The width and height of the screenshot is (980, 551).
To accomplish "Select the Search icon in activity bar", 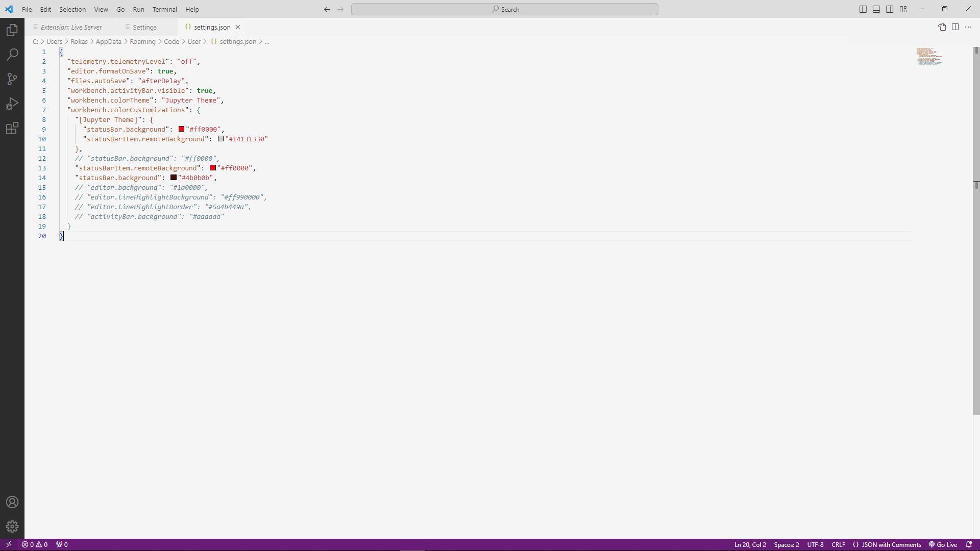I will pyautogui.click(x=12, y=55).
